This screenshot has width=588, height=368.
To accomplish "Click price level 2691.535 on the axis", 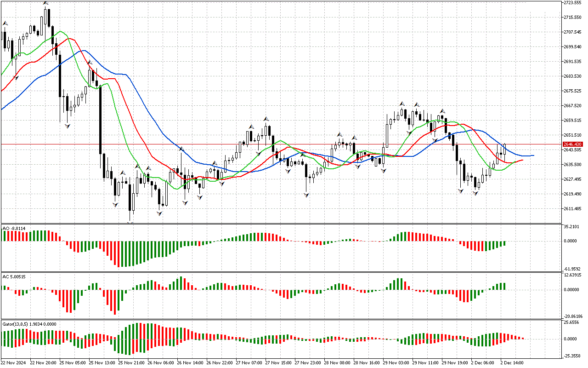I will coord(573,62).
